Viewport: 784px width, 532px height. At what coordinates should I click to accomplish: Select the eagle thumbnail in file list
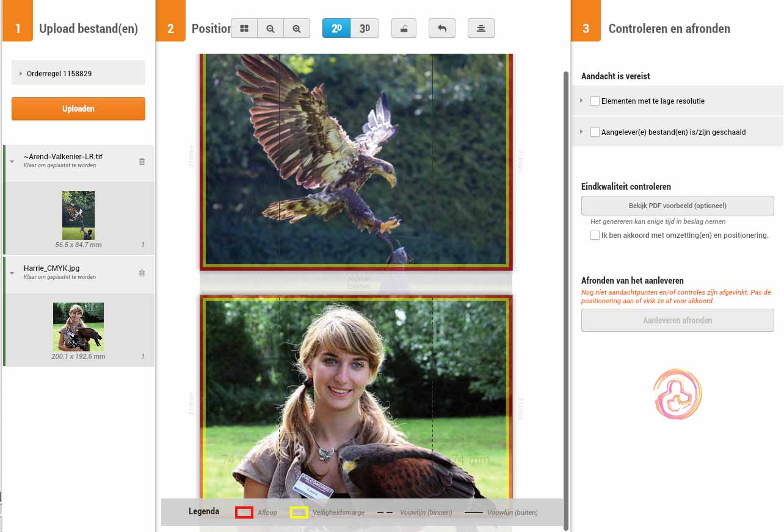78,215
